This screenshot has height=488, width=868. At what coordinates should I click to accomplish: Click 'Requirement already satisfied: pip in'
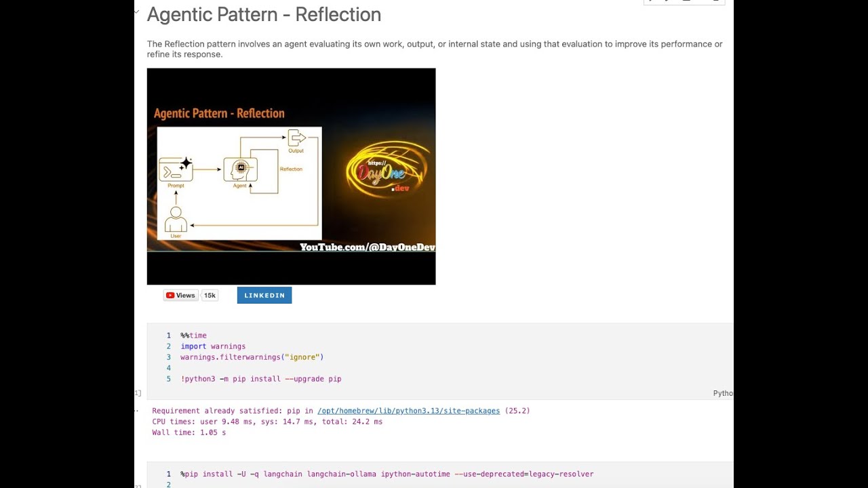tap(233, 411)
